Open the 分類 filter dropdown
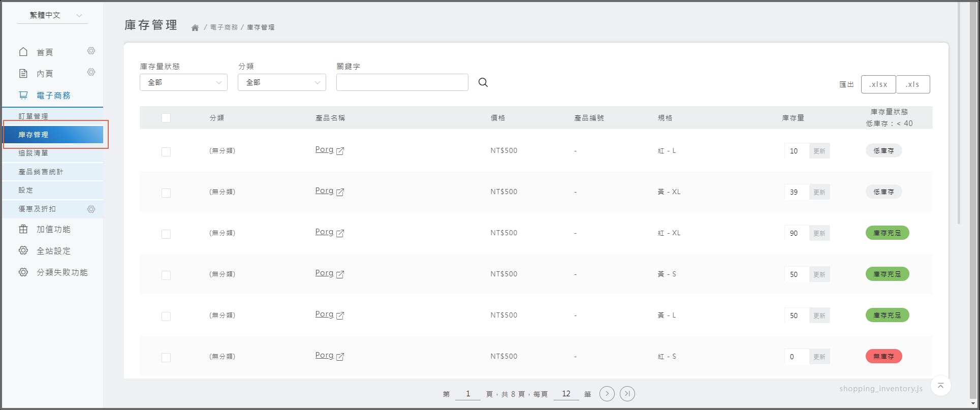Image resolution: width=980 pixels, height=410 pixels. pyautogui.click(x=281, y=82)
